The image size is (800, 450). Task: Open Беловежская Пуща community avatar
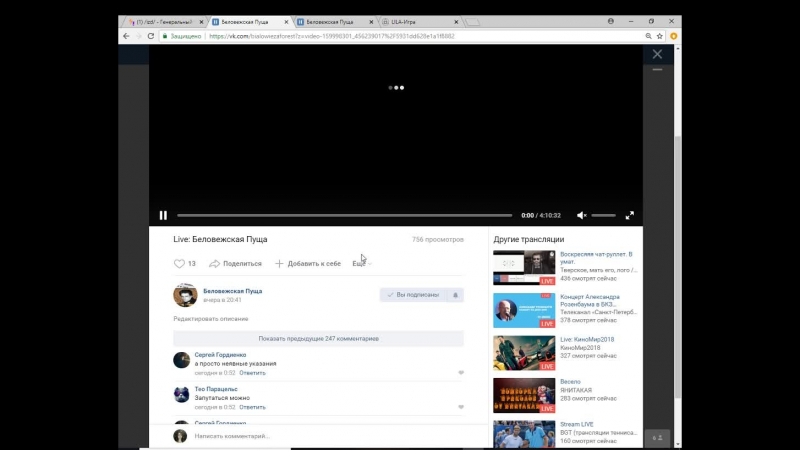tap(185, 295)
